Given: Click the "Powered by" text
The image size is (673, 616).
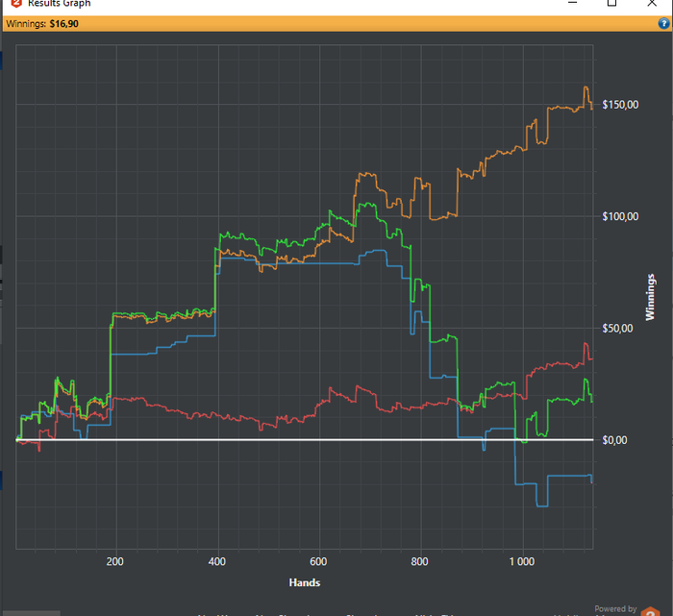Looking at the screenshot, I should [x=615, y=608].
